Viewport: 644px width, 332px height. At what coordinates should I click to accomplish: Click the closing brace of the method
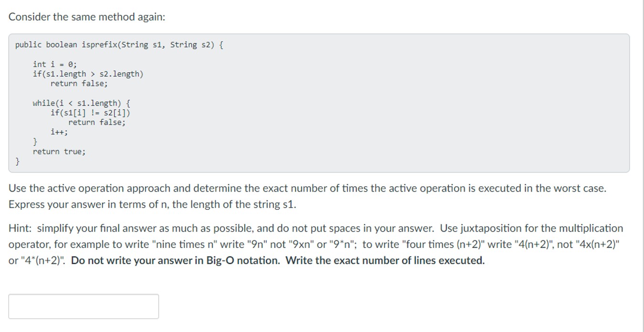pos(17,161)
